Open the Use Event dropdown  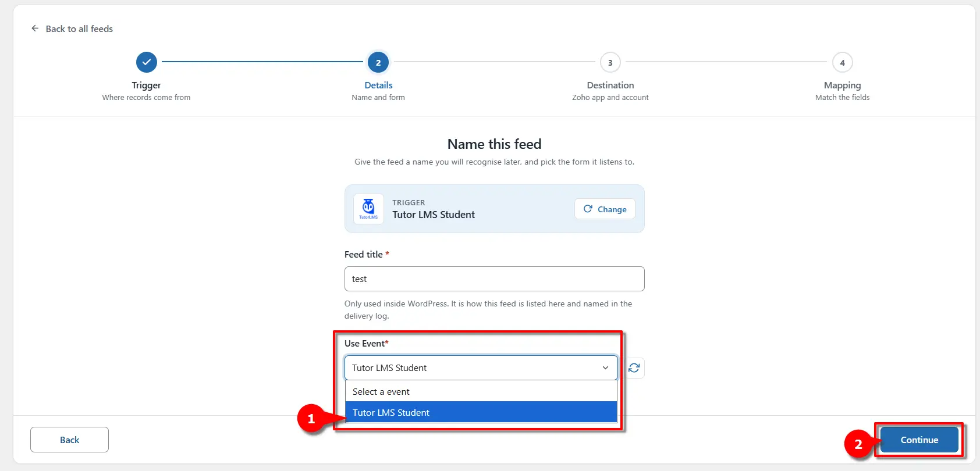(481, 368)
